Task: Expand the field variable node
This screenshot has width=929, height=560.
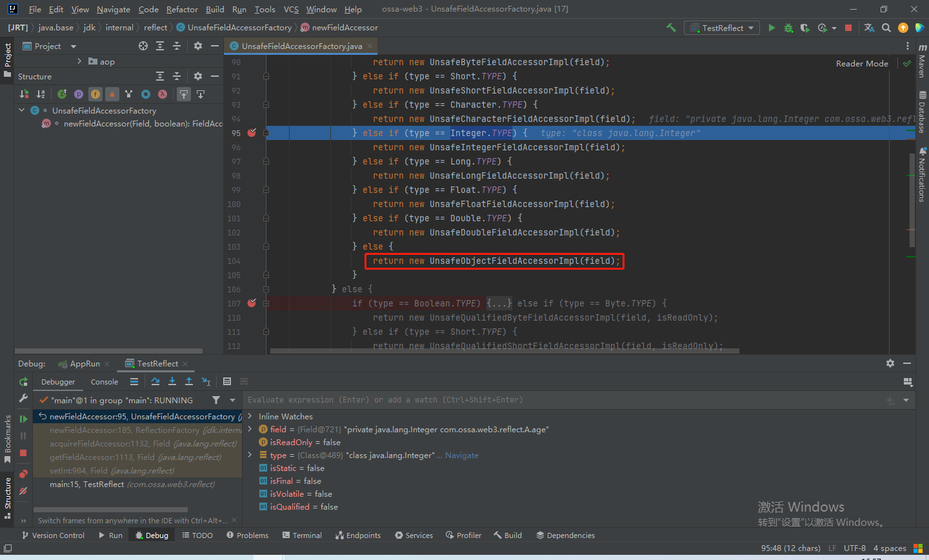Action: (250, 429)
